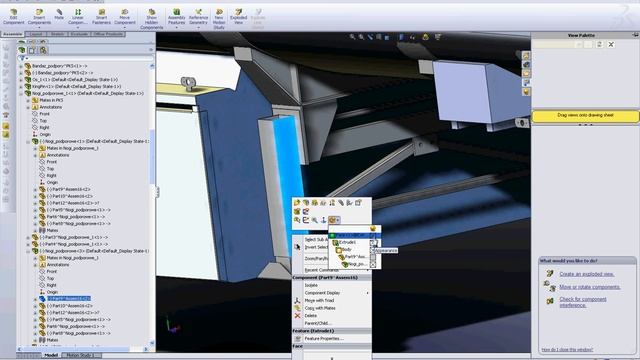Open the Office Products tab
The image size is (640, 360).
click(x=108, y=35)
